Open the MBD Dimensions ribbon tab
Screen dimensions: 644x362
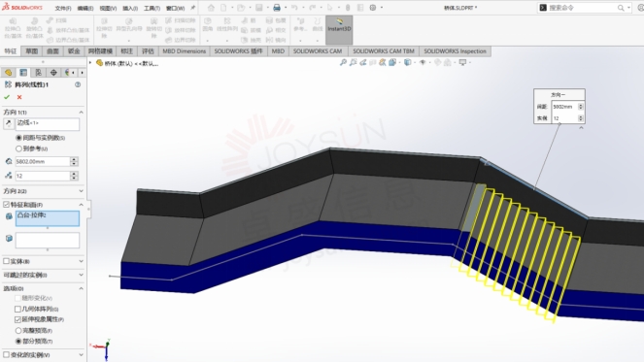coord(184,51)
